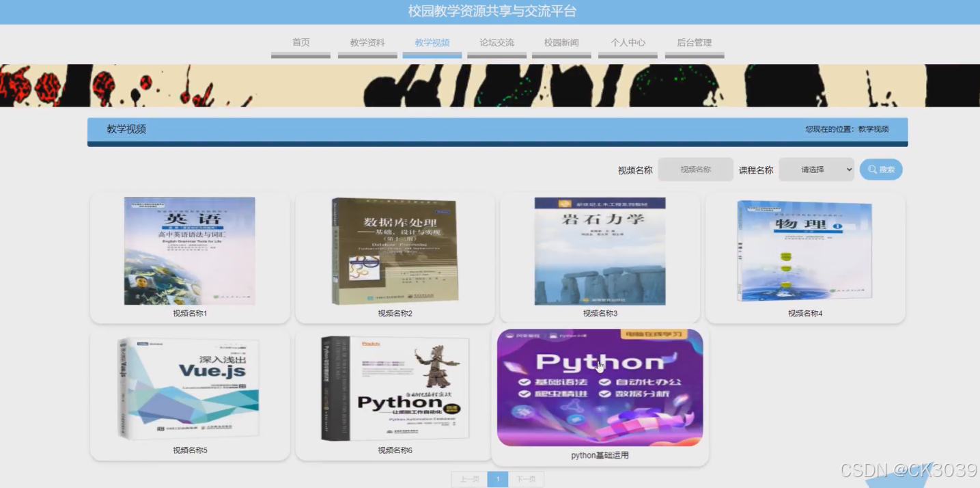Image resolution: width=980 pixels, height=488 pixels.
Task: Click the 视频名称6 label
Action: (395, 450)
